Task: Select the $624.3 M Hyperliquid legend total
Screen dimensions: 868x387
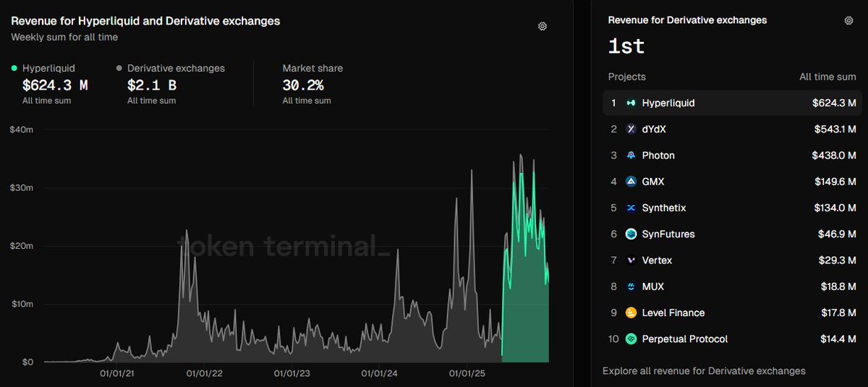Action: pyautogui.click(x=55, y=85)
